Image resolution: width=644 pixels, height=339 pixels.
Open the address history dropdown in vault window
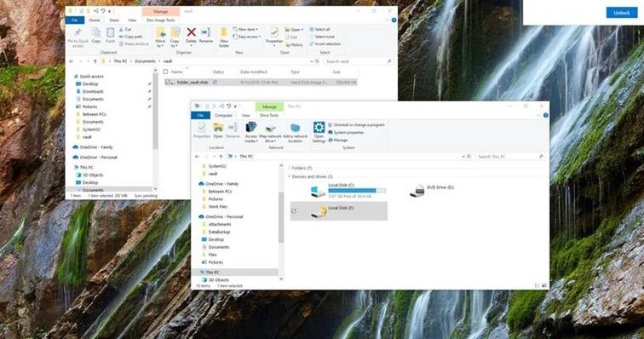point(311,61)
